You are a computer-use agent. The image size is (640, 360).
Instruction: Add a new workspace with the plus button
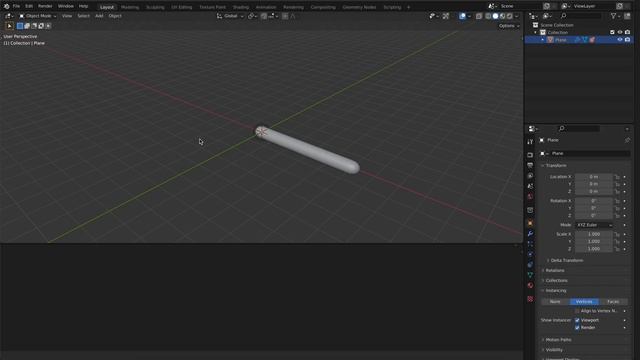408,7
